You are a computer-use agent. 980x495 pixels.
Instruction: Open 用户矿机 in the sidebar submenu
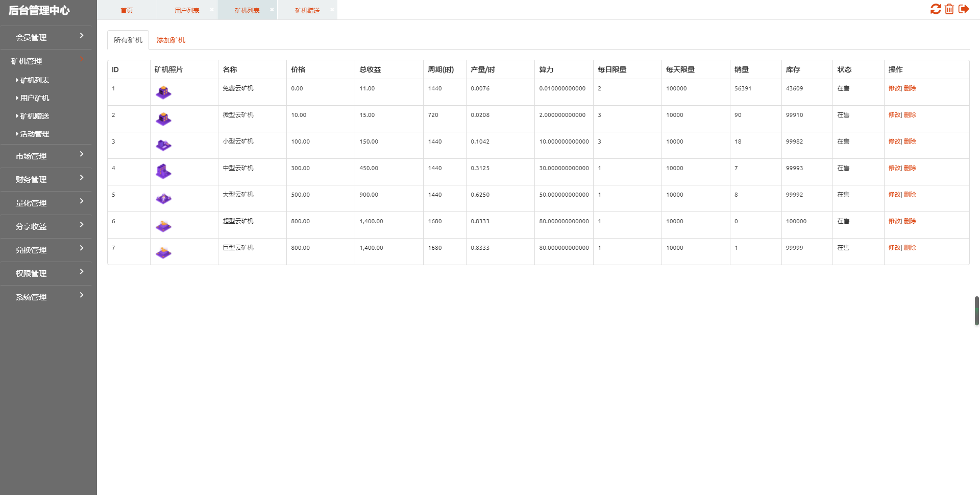[35, 98]
